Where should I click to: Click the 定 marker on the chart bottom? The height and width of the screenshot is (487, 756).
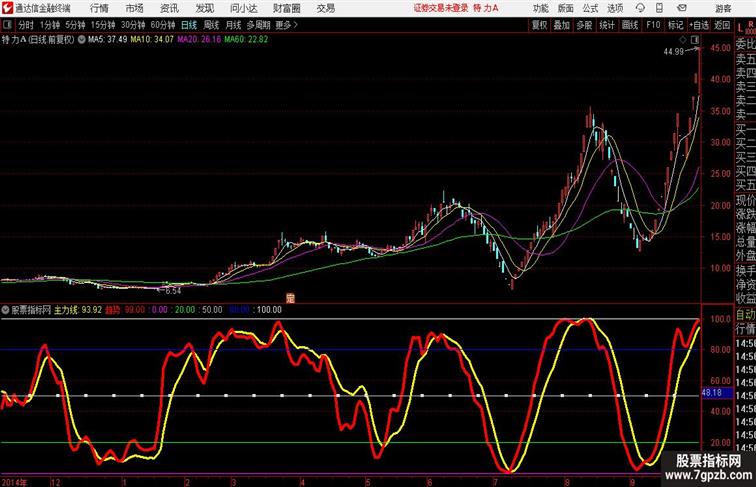[290, 298]
